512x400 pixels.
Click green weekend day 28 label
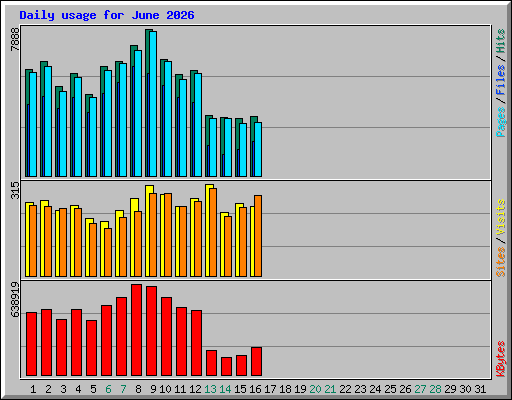click(x=435, y=389)
